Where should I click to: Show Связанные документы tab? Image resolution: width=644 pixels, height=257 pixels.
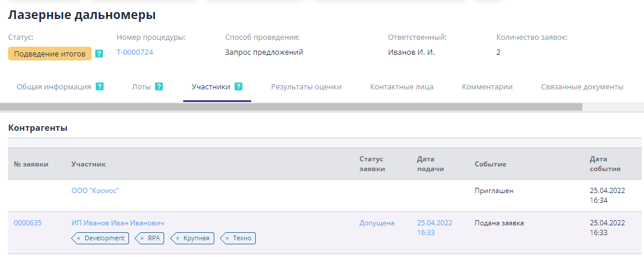pyautogui.click(x=582, y=87)
